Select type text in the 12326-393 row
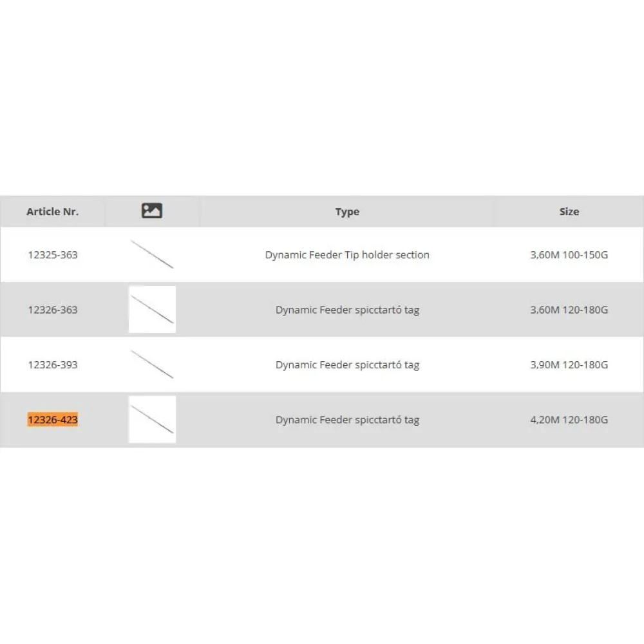The height and width of the screenshot is (644, 644). 347,365
